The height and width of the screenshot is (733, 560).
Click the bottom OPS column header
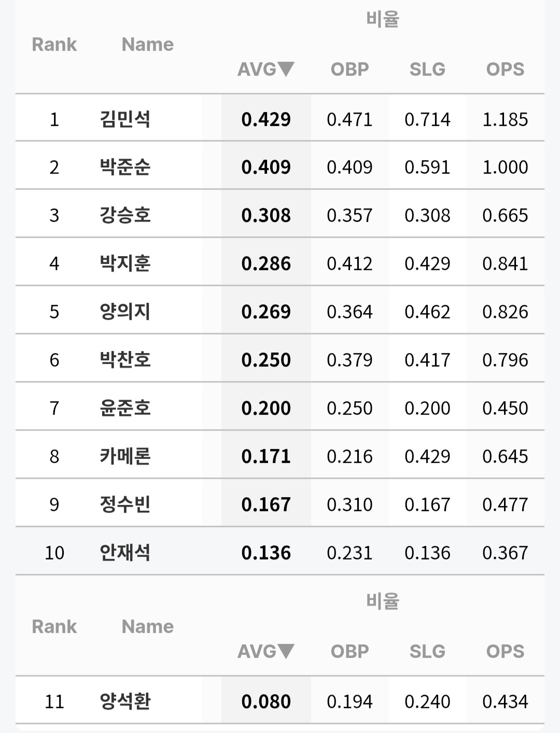point(505,651)
